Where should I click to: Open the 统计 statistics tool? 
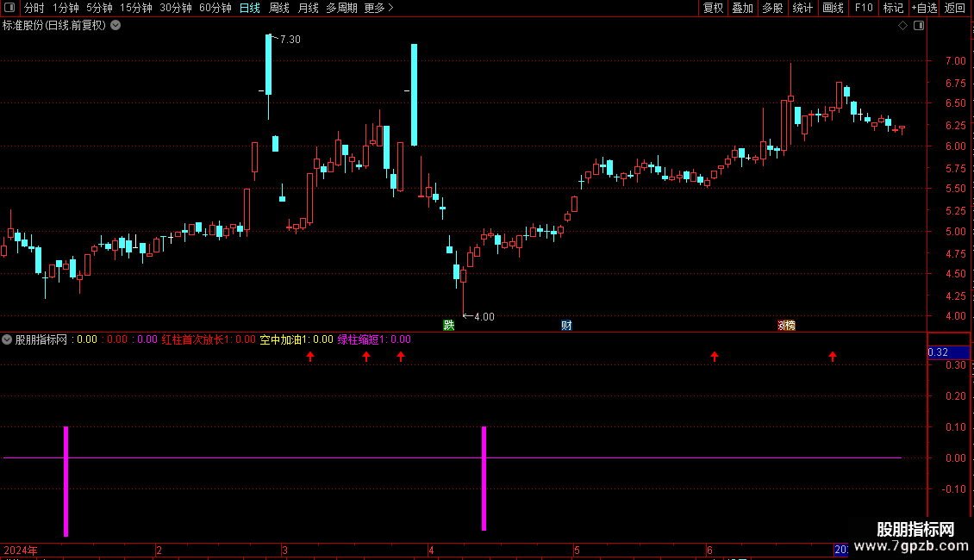click(802, 8)
